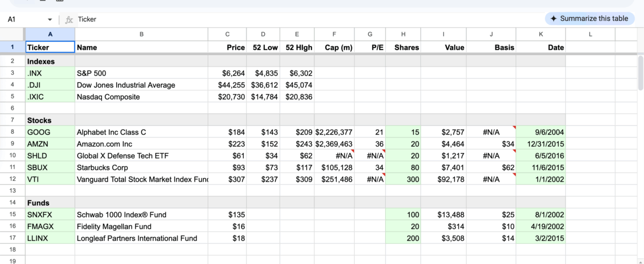Click the Ticker header cell

pos(50,47)
